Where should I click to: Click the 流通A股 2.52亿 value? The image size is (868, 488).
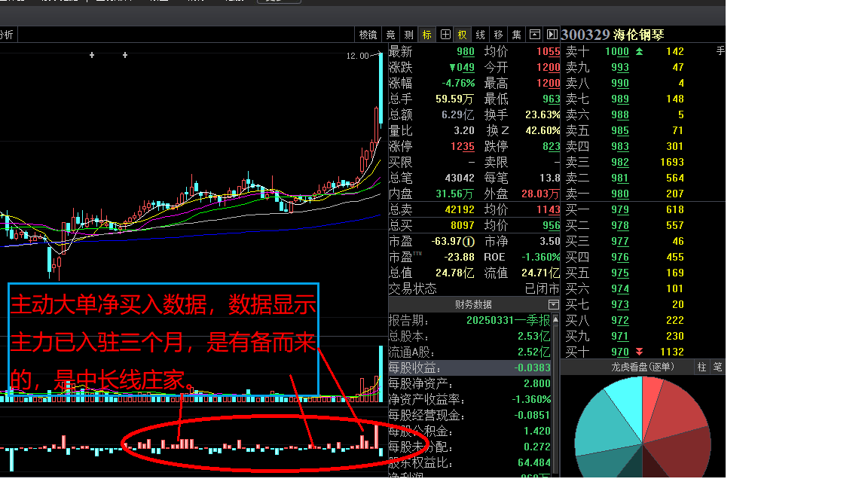[534, 352]
